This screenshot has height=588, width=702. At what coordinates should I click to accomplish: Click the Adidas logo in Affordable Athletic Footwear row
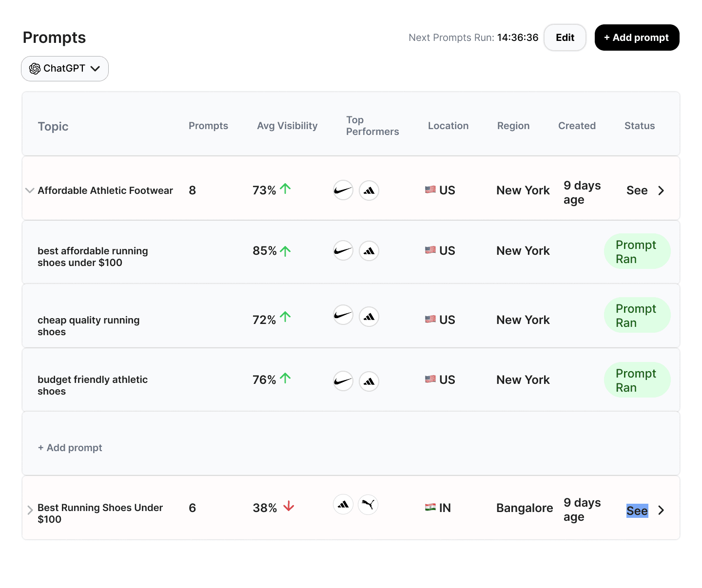[x=369, y=190]
